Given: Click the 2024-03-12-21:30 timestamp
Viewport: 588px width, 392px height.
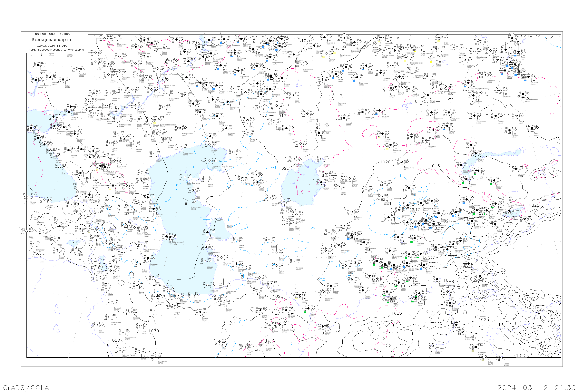Looking at the screenshot, I should click(536, 387).
